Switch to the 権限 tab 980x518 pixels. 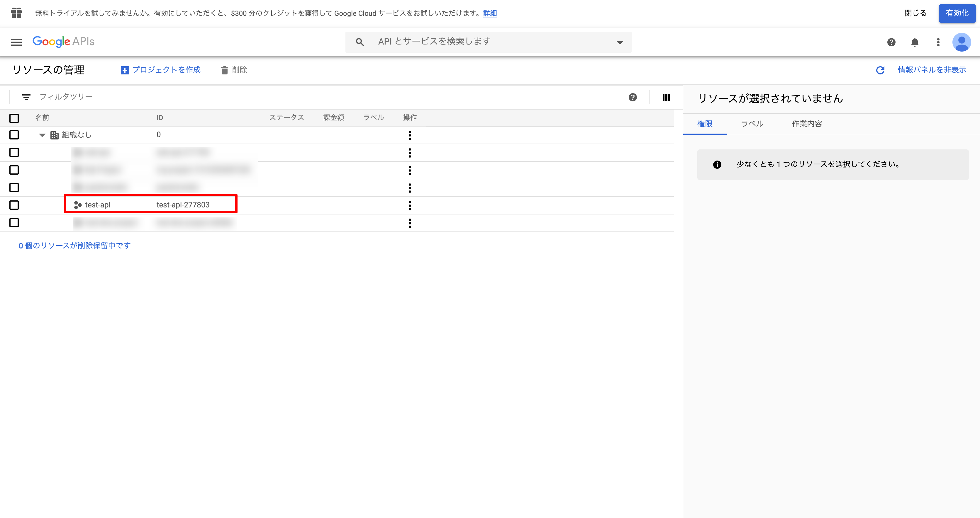[x=705, y=124]
